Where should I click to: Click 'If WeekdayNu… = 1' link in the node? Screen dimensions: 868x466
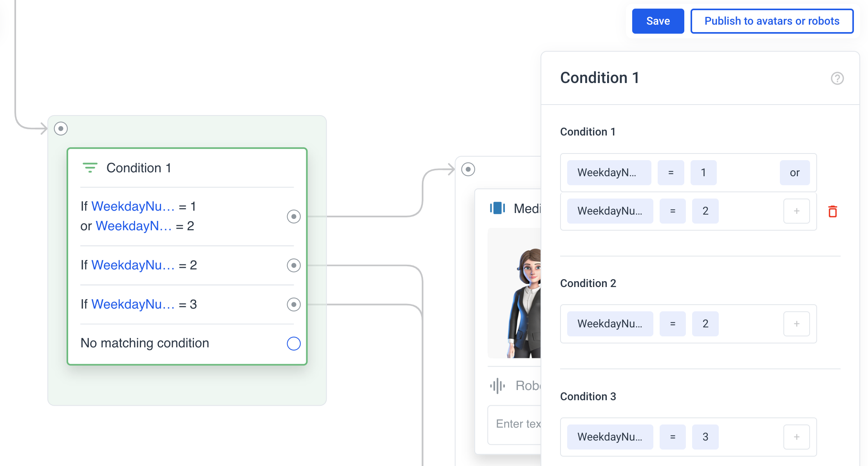[x=138, y=206]
